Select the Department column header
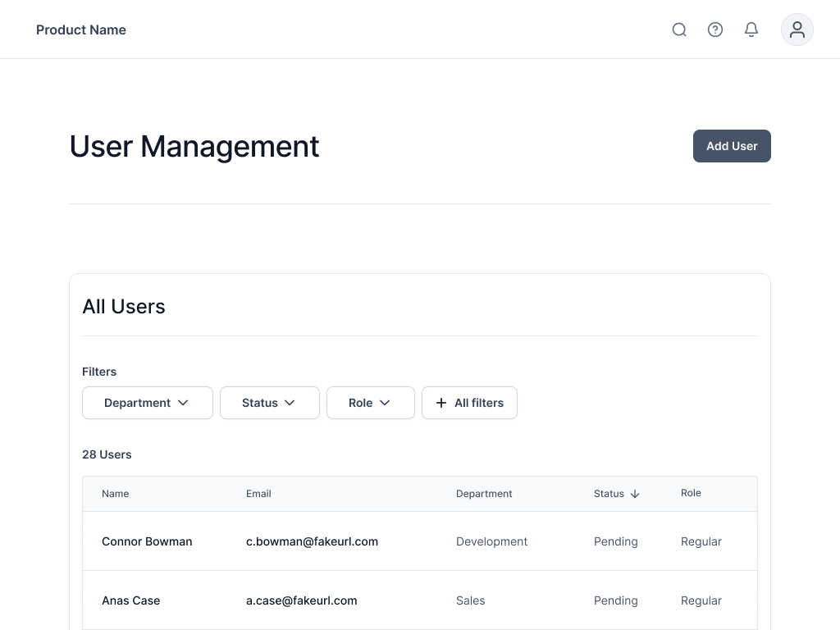840x630 pixels. [484, 494]
